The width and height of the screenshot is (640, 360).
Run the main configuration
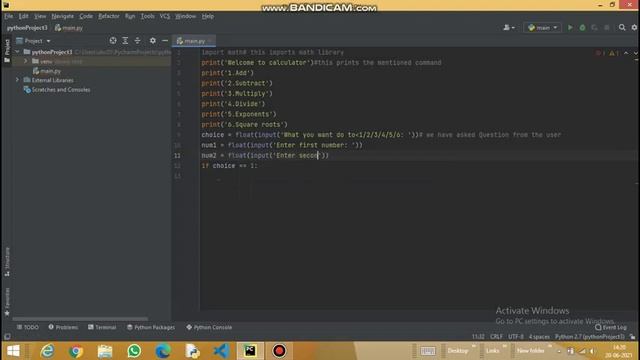click(x=570, y=27)
